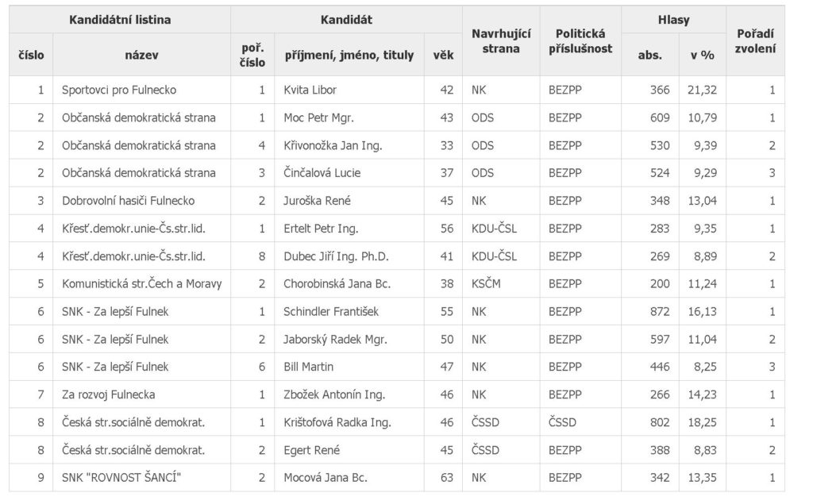Image resolution: width=813 pixels, height=504 pixels.
Task: Select the 'Pořadí zvolení' header
Action: click(x=756, y=41)
